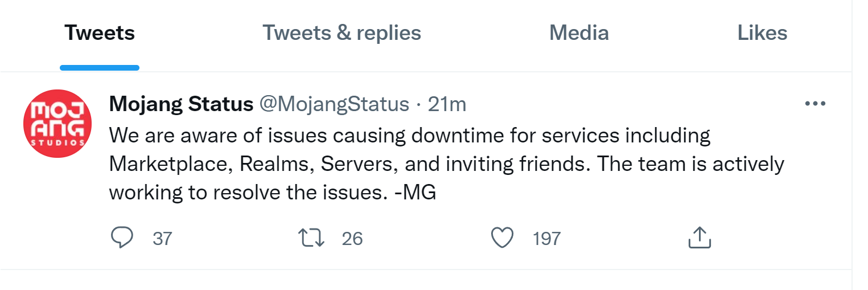Click the -MG signature in the tweet

point(415,193)
